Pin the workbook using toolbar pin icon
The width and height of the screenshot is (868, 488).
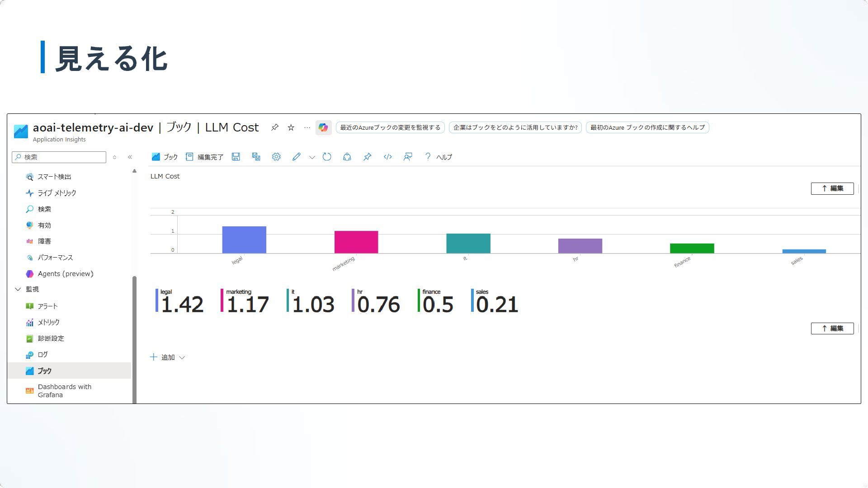[367, 157]
